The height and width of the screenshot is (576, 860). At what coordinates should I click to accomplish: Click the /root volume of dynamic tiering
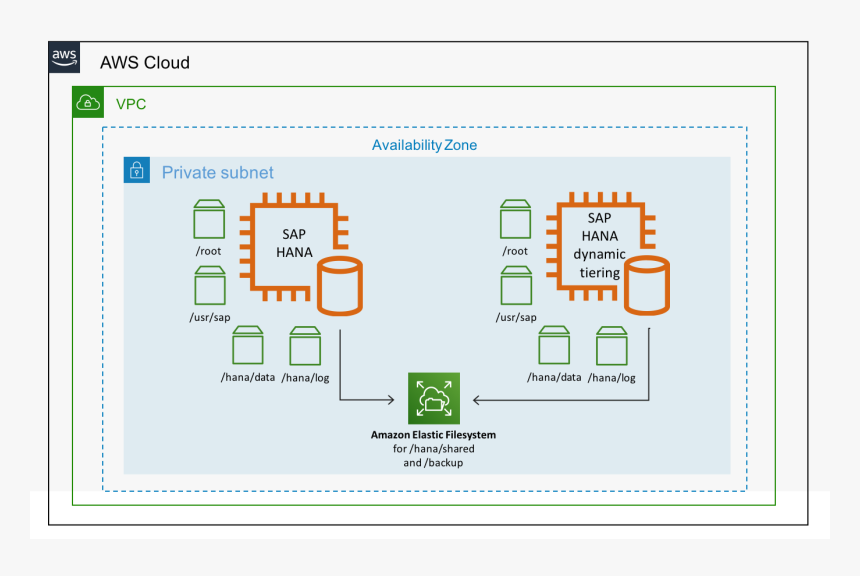coord(516,219)
